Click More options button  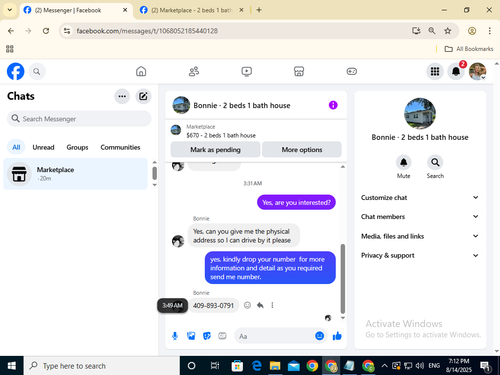[x=302, y=150]
